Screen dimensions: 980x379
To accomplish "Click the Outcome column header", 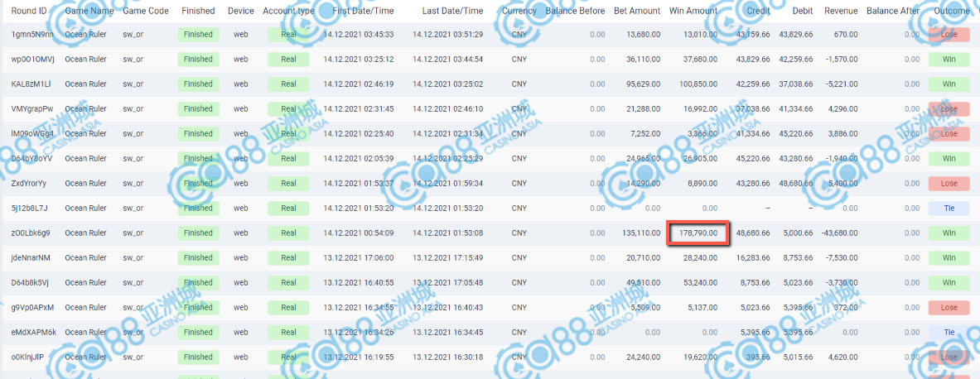I will pos(952,11).
